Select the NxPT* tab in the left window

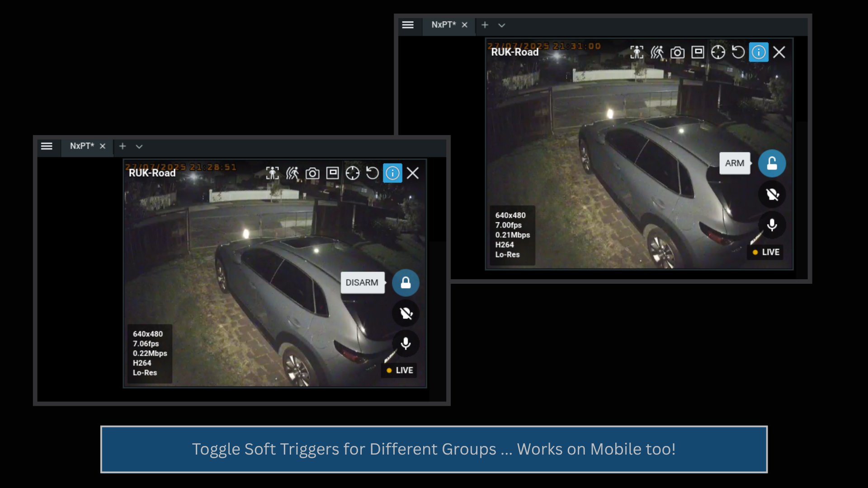[x=82, y=146]
